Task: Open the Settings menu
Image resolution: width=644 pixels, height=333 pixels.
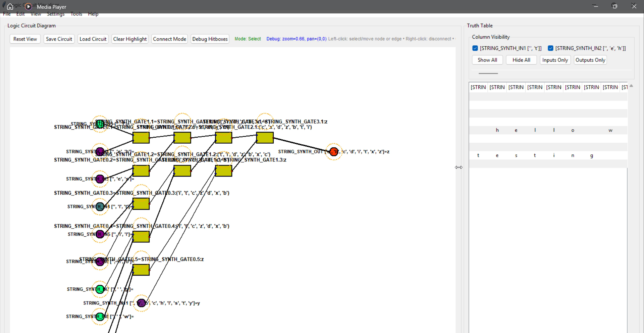Action: 55,14
